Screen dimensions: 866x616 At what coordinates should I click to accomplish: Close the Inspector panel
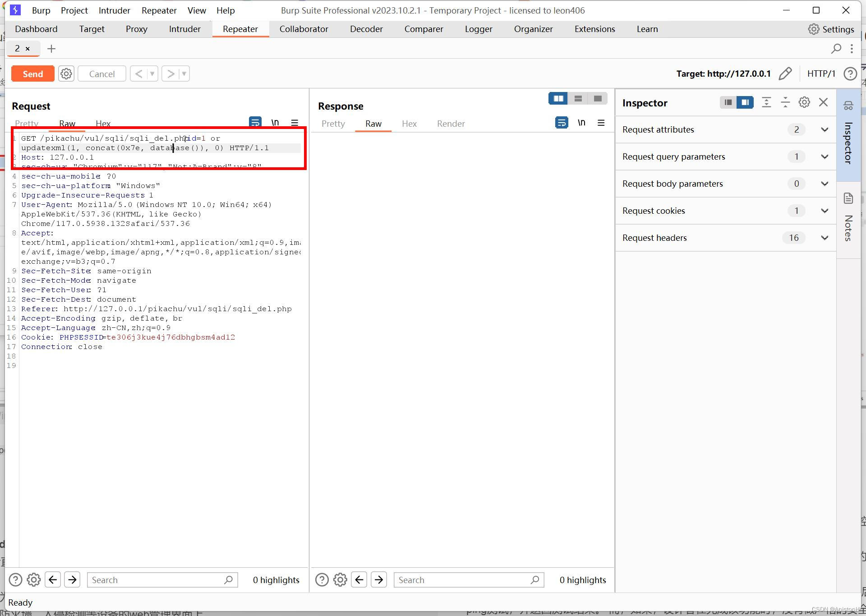824,102
